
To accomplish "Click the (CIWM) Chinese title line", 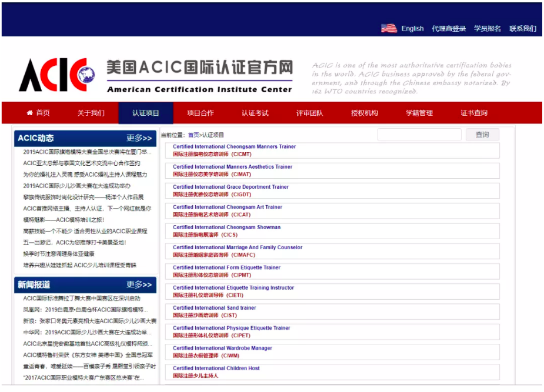I will click(x=206, y=355).
